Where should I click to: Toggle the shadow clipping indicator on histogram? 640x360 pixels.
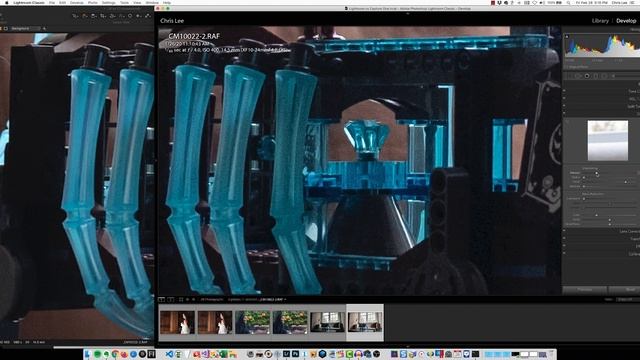pyautogui.click(x=567, y=37)
